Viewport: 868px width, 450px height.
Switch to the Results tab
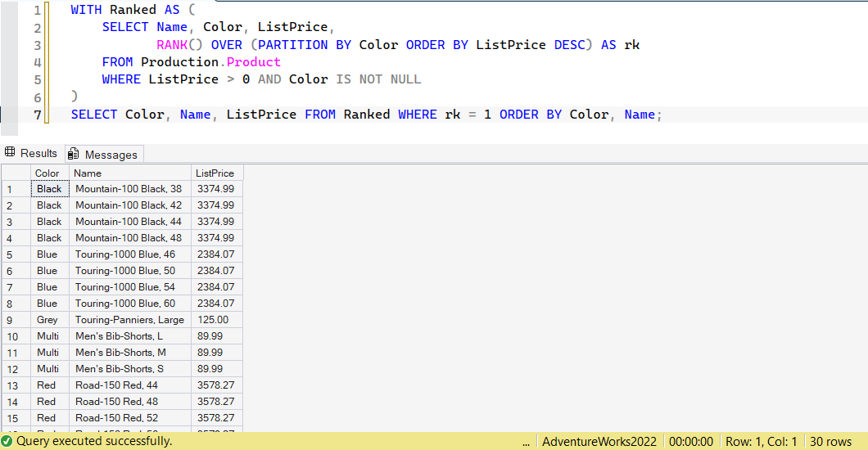(31, 154)
